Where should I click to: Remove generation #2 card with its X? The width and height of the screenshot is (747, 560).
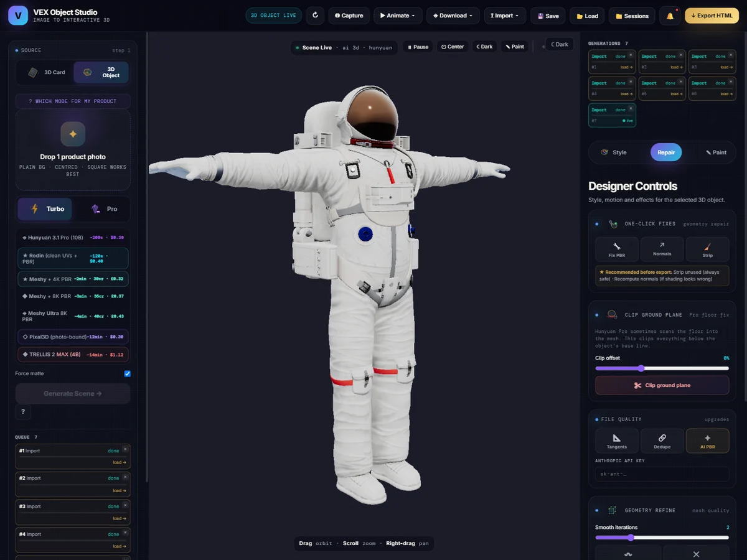680,55
